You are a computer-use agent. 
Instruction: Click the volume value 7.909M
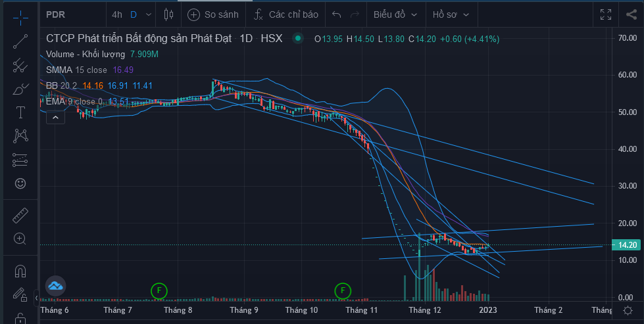144,54
